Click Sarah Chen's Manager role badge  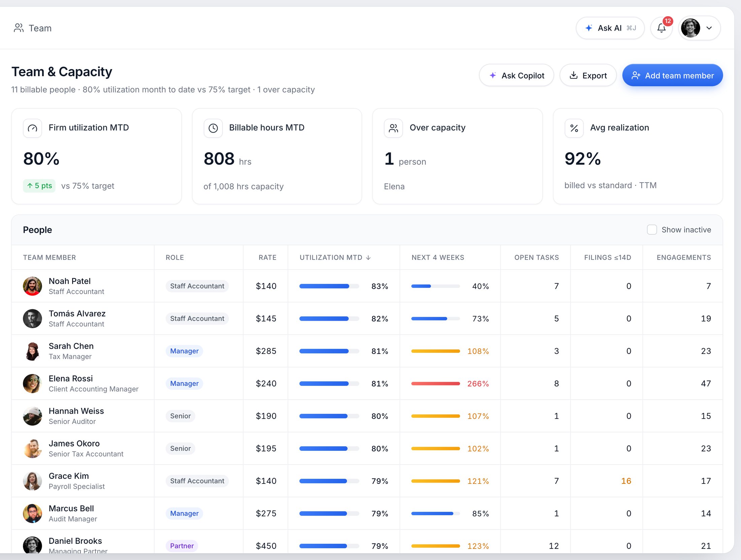click(x=184, y=351)
